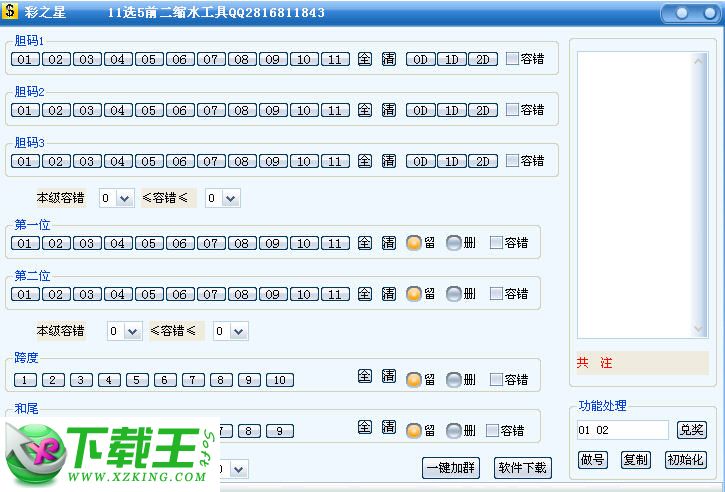The height and width of the screenshot is (492, 725).
Task: Tick the 容错 checkbox in 第一位 row
Action: pos(496,243)
